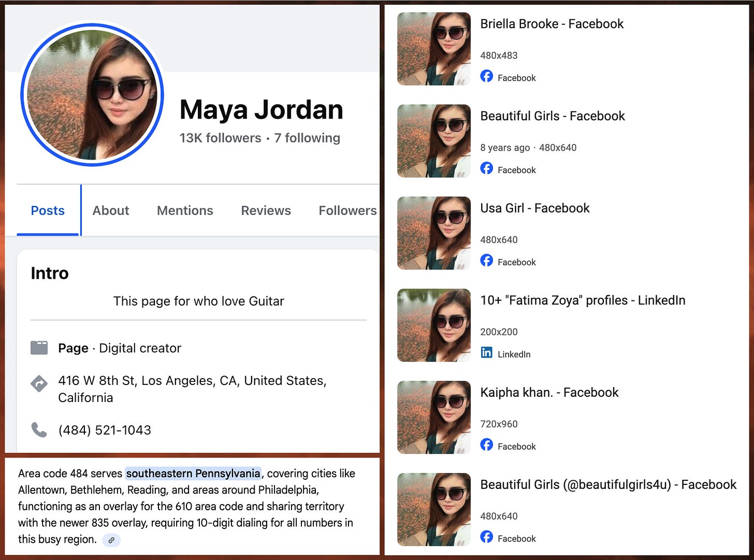Click the Kaipha khan result thumbnail image
The width and height of the screenshot is (754, 560).
point(433,417)
